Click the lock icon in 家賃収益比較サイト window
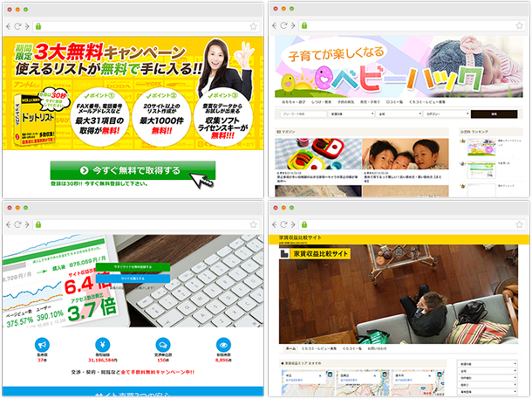The image size is (532, 399). 304,224
